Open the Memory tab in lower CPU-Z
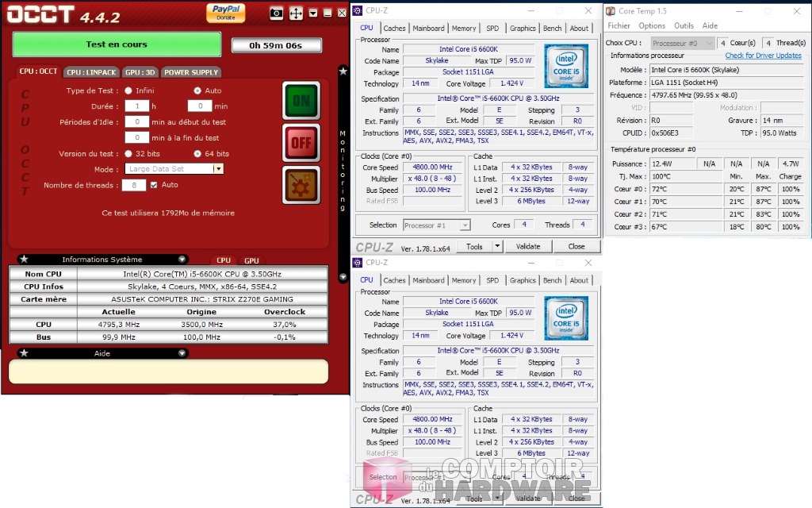Screen dimensions: 812x508 463,280
